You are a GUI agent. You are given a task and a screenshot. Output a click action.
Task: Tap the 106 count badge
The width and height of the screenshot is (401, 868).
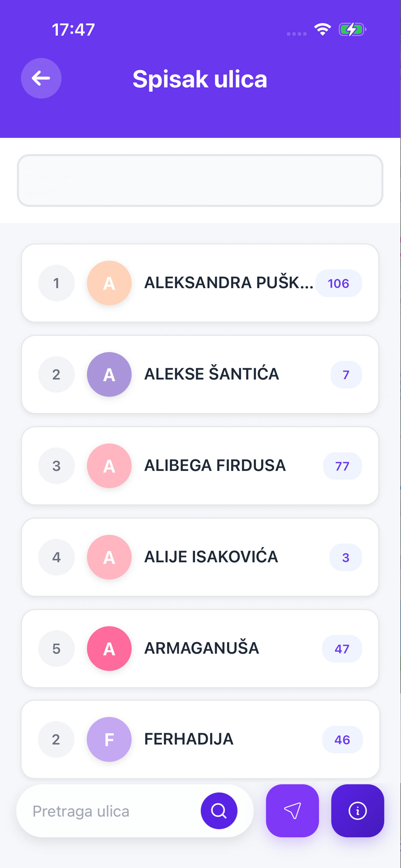(x=339, y=283)
